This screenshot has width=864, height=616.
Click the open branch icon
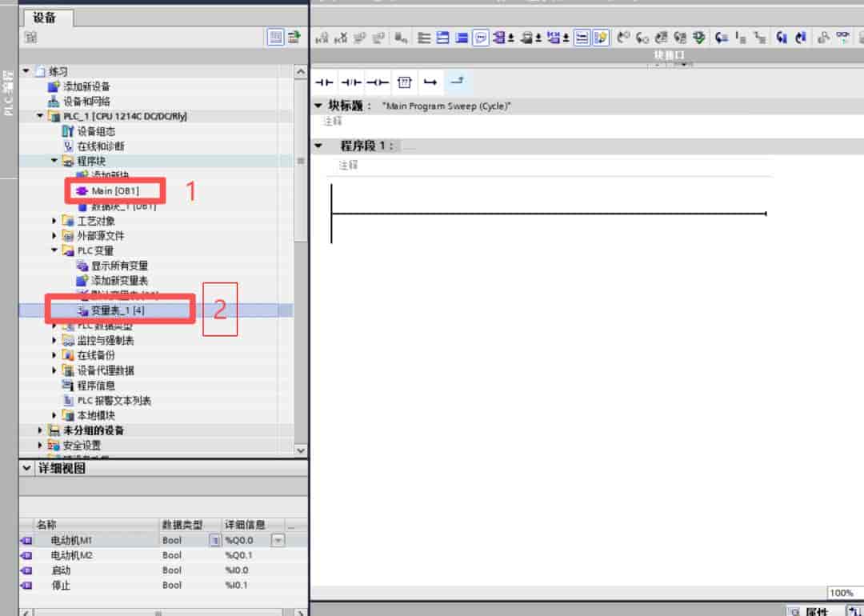pos(430,82)
